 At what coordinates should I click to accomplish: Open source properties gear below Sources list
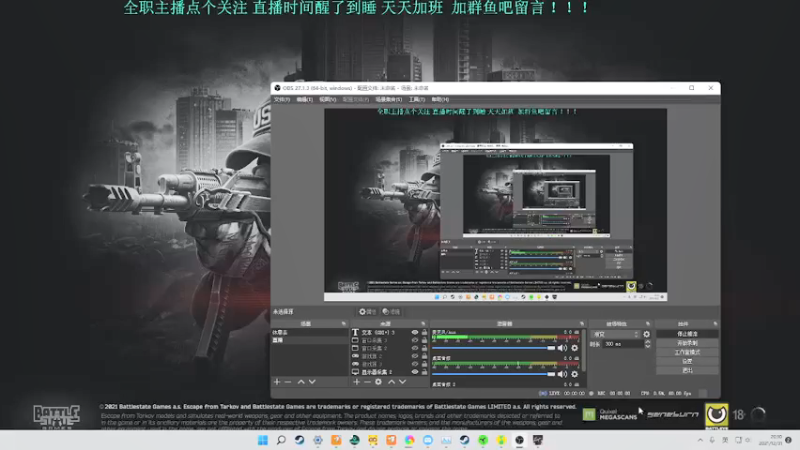tap(379, 382)
